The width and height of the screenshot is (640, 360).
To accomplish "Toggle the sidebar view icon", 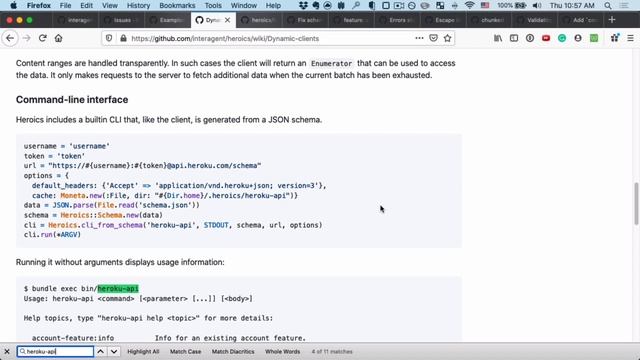I will pyautogui.click(x=514, y=38).
